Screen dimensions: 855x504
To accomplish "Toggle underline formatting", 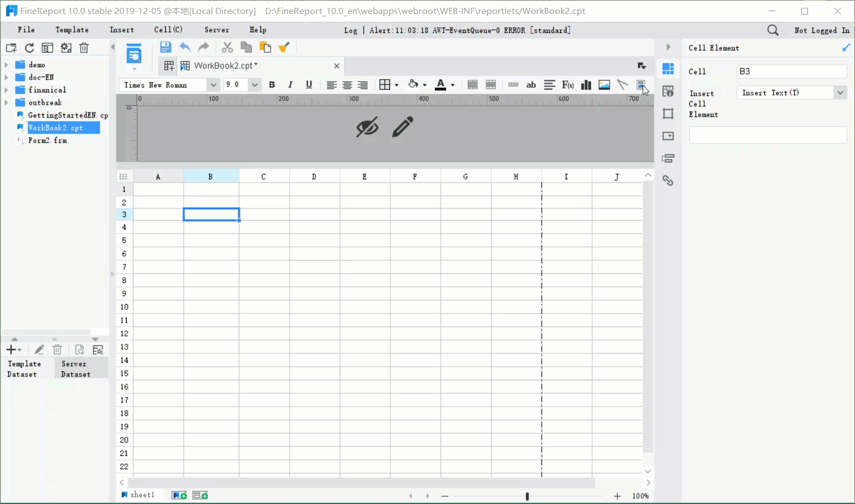I will [309, 85].
